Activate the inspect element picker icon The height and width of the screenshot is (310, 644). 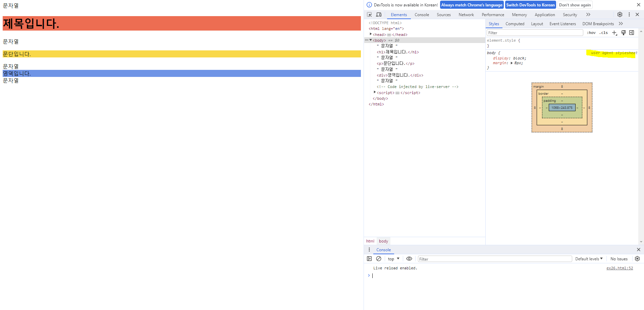click(369, 14)
